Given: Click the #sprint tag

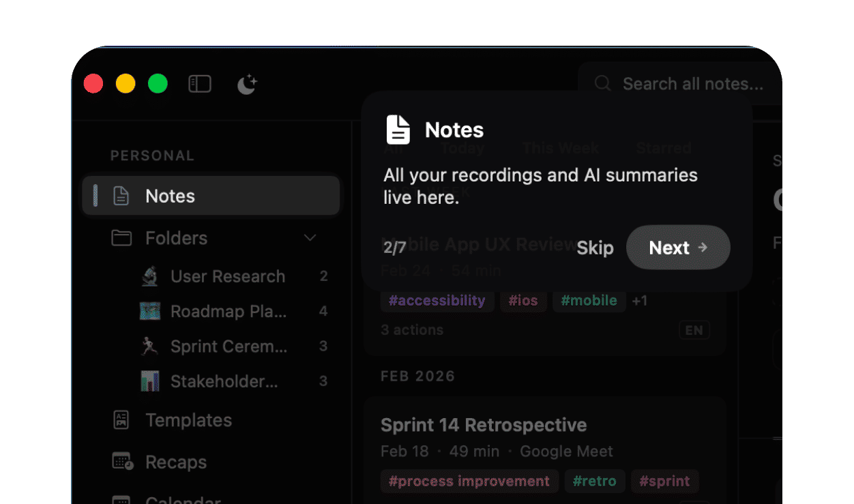Looking at the screenshot, I should [x=664, y=481].
